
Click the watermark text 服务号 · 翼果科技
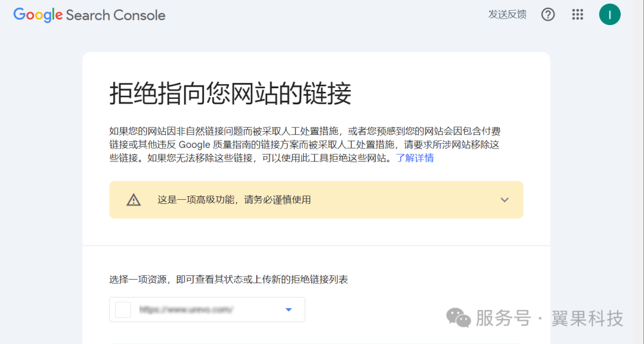click(x=549, y=318)
